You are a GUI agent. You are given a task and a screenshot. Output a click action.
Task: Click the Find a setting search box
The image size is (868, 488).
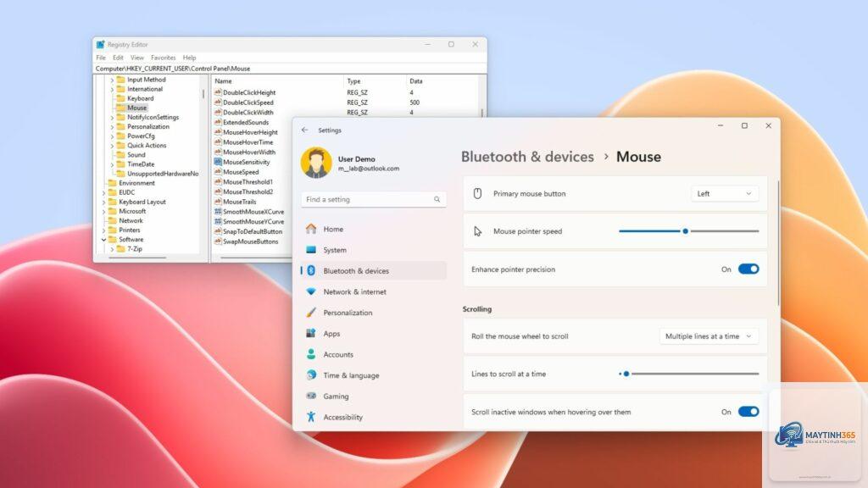click(374, 199)
